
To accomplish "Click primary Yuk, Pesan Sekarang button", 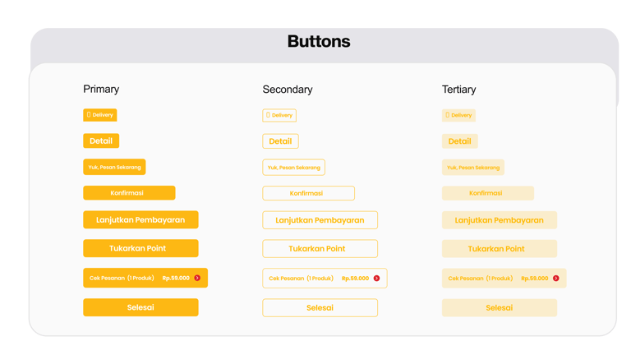I will 114,167.
